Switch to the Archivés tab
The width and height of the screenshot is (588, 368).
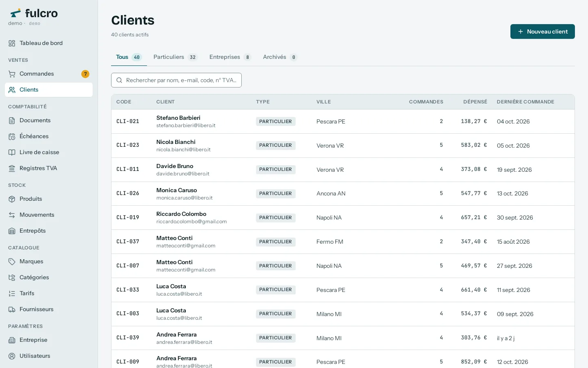point(280,57)
